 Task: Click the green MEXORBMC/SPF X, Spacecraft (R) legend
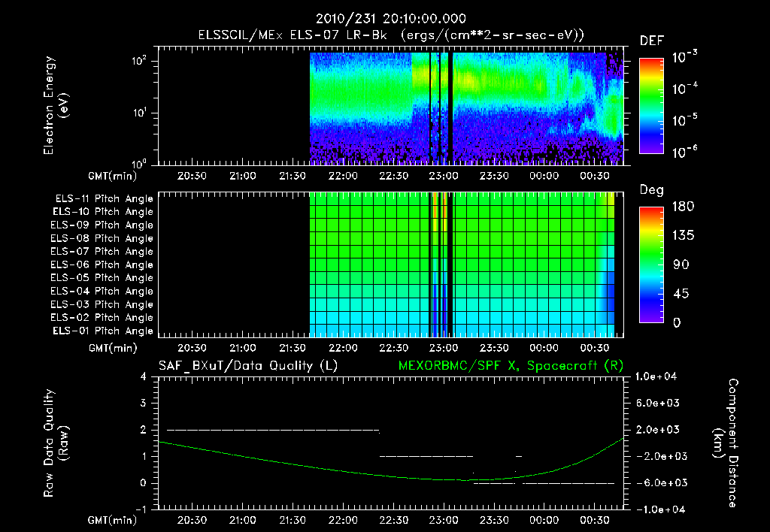[x=511, y=366]
